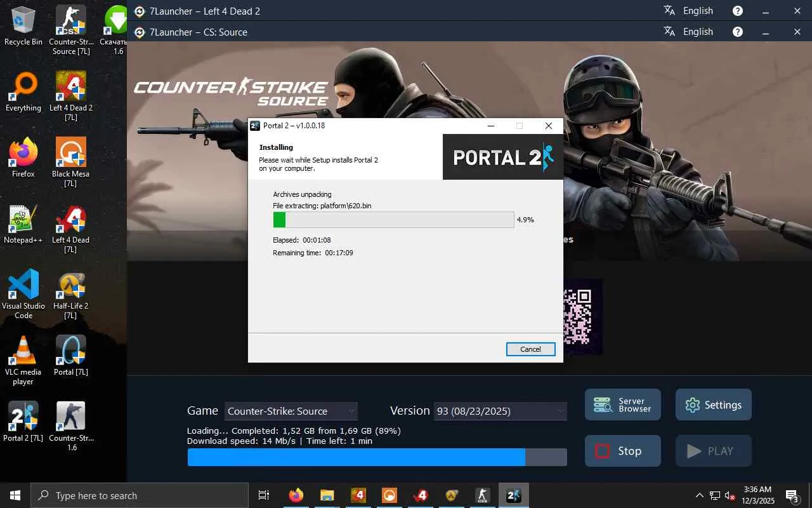Close the 7Launcher Left 4 Dead 2 window
This screenshot has width=812, height=508.
click(797, 11)
